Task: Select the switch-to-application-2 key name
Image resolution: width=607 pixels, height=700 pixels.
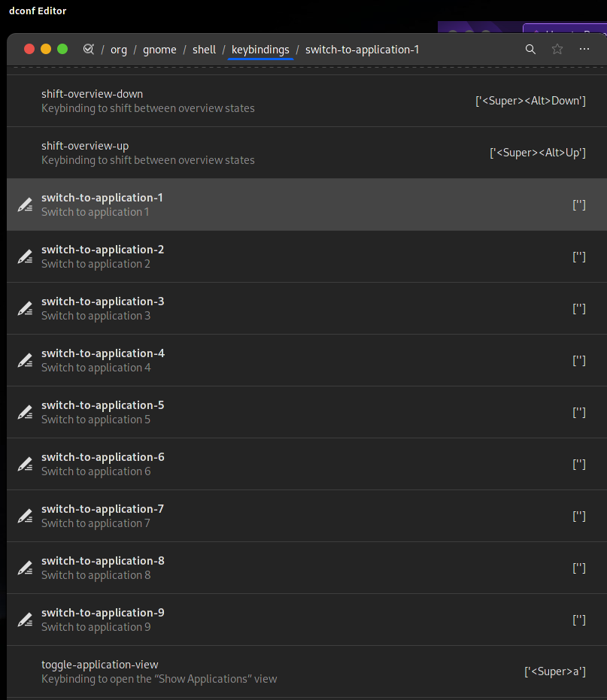Action: click(103, 250)
